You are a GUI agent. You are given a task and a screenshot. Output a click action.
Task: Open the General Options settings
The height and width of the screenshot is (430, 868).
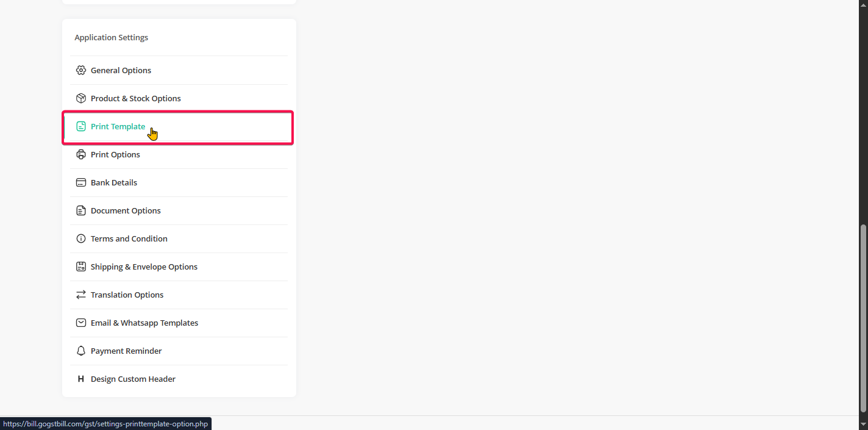(x=121, y=70)
